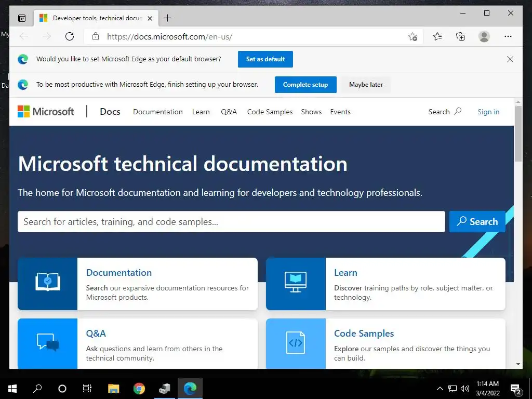Dismiss the default browser prompt

pos(510,59)
